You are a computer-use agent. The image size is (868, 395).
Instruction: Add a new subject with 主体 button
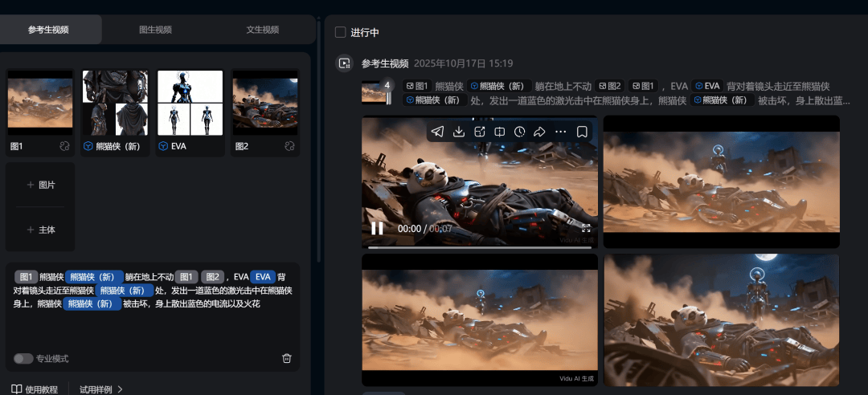[x=40, y=230]
